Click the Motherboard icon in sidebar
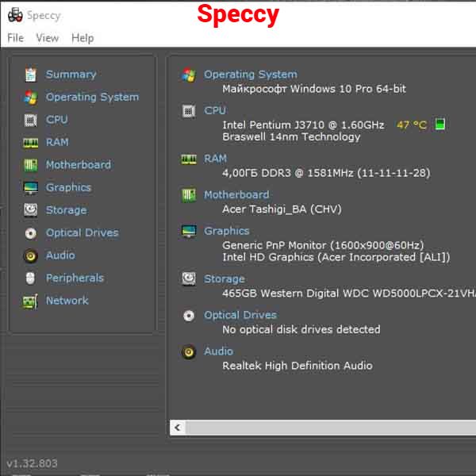The height and width of the screenshot is (476, 476). [x=31, y=165]
